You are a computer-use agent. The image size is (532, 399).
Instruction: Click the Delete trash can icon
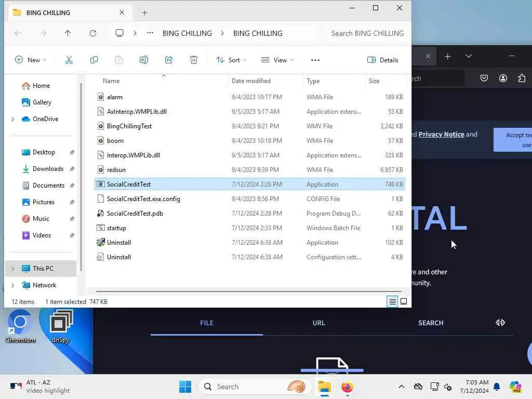click(x=194, y=60)
